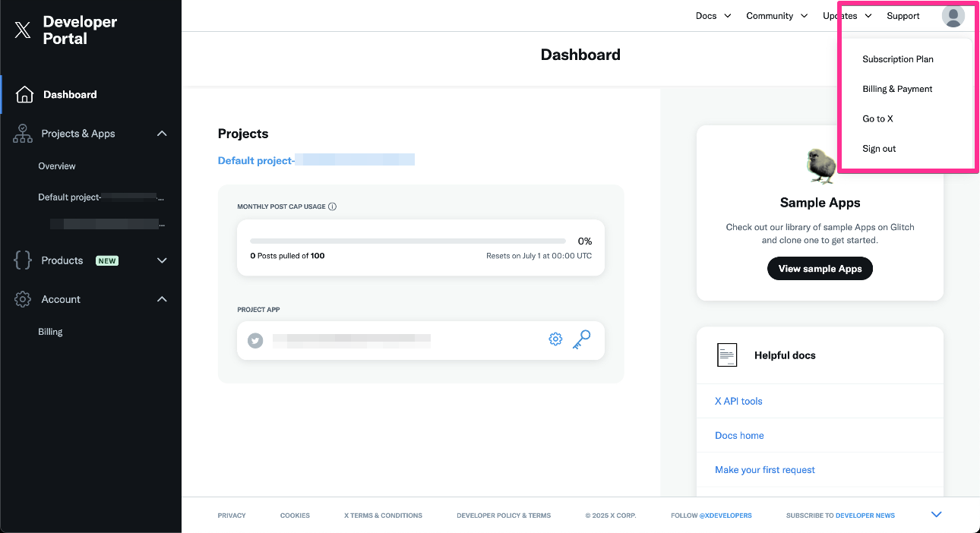Viewport: 980px width, 533px height.
Task: Click the X logo in Developer Portal header
Action: (24, 30)
